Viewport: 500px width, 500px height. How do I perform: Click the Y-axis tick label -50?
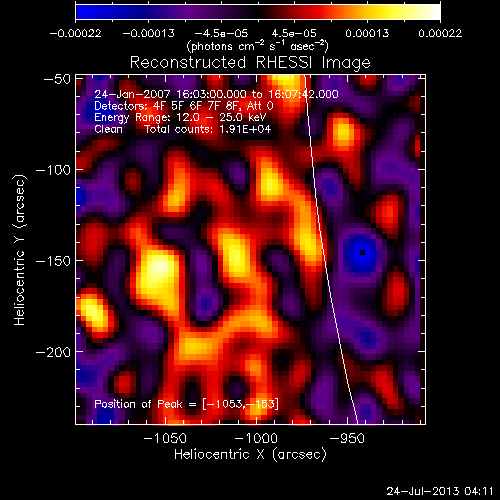click(57, 79)
